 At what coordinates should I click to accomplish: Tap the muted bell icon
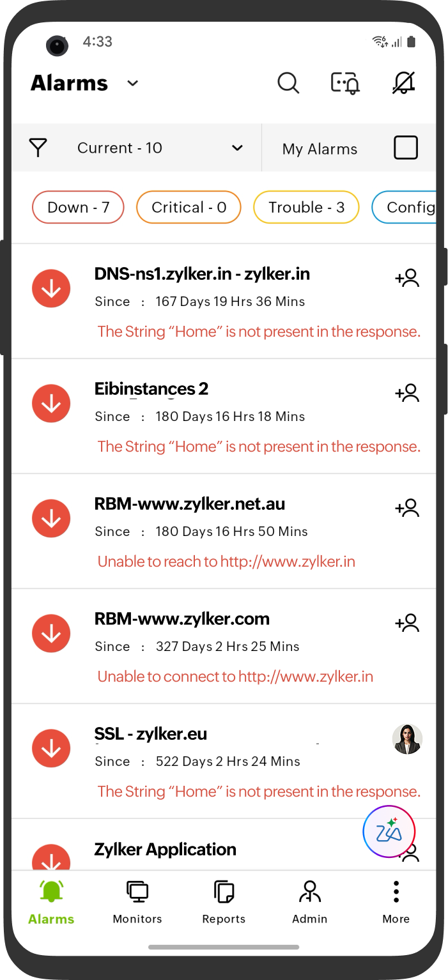403,83
